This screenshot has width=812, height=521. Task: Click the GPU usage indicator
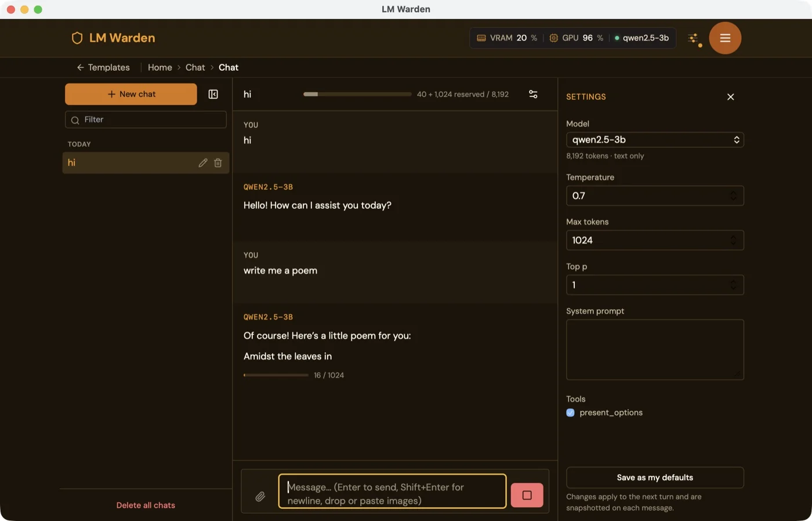click(577, 38)
